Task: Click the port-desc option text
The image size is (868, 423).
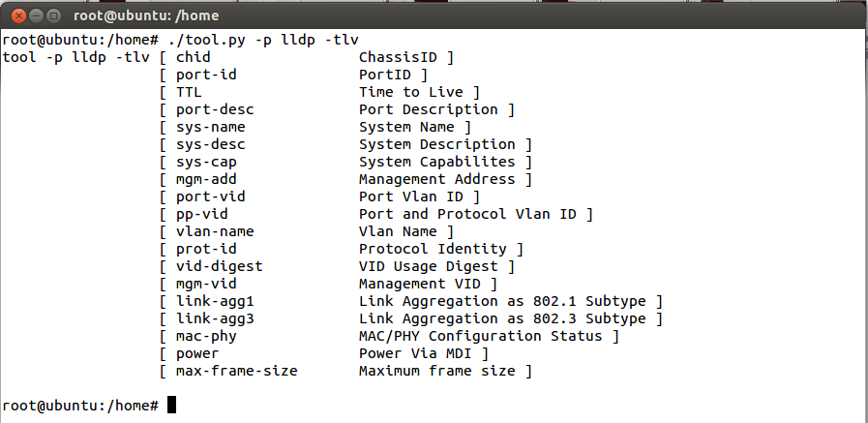Action: click(x=215, y=109)
